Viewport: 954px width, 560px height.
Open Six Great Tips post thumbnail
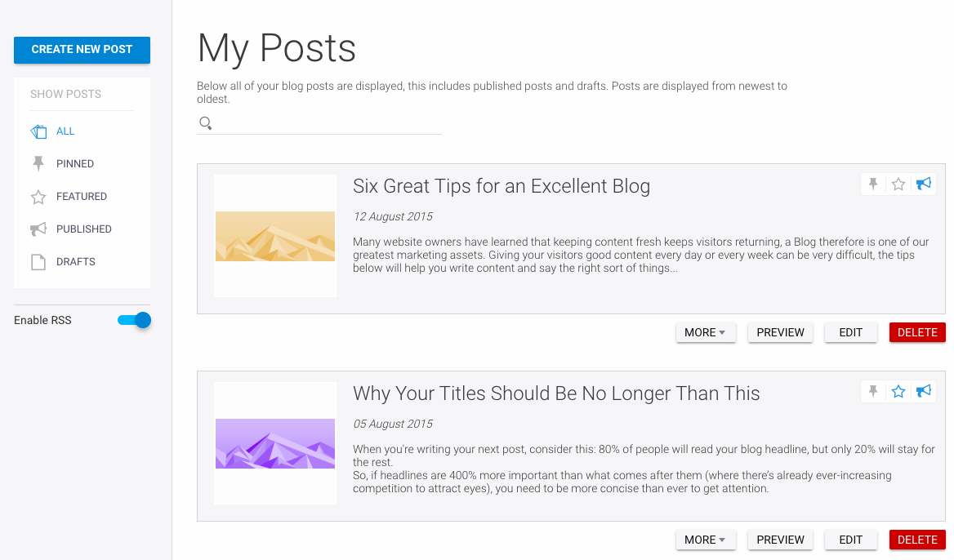pos(275,236)
